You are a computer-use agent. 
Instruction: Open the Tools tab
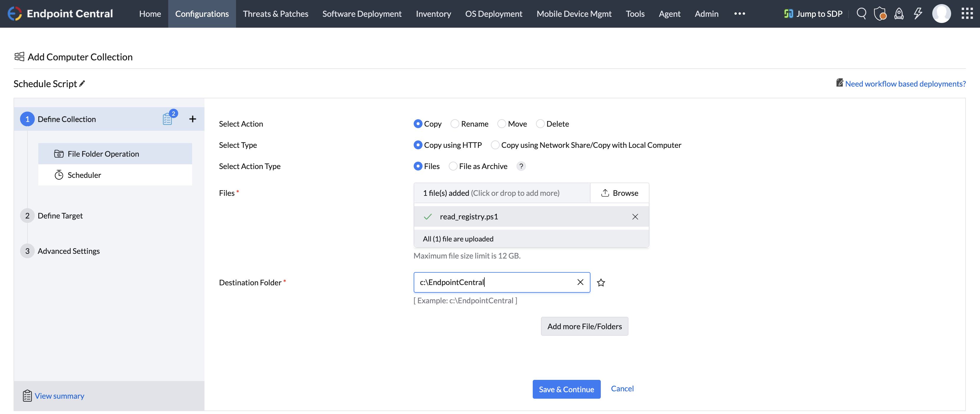point(635,14)
